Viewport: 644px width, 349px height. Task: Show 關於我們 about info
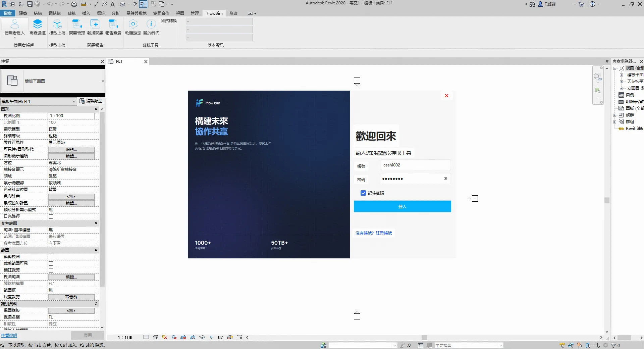click(x=151, y=27)
